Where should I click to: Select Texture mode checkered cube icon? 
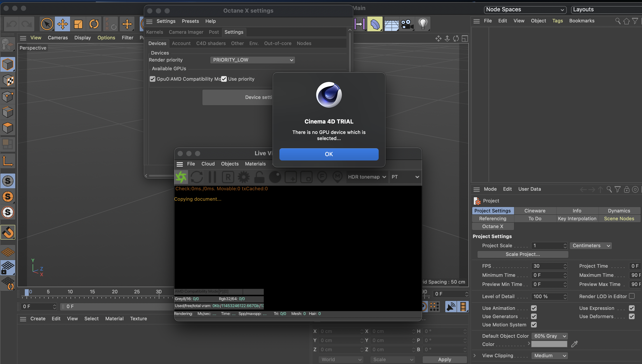pyautogui.click(x=8, y=80)
